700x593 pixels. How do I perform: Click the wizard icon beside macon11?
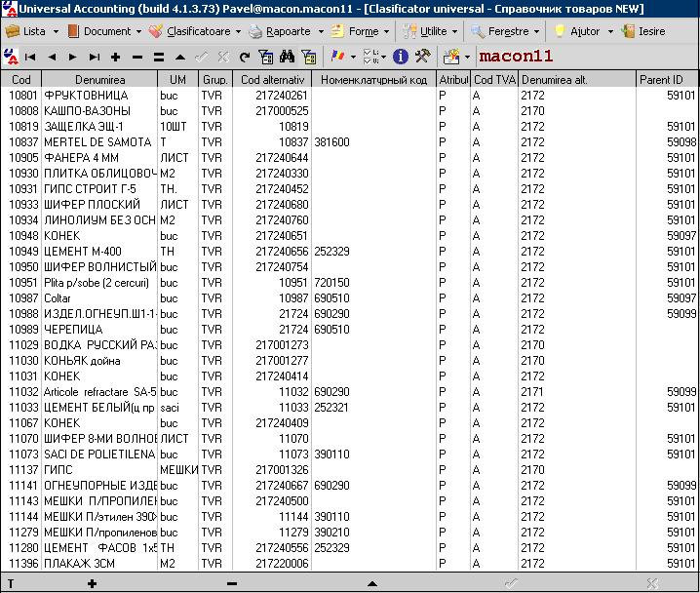(x=451, y=57)
